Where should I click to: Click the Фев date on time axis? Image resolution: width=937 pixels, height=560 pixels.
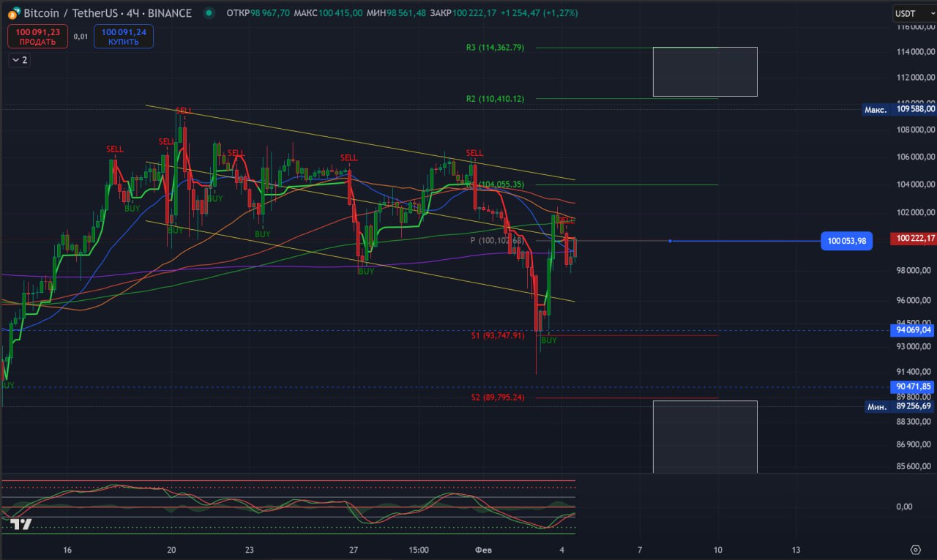click(x=482, y=550)
